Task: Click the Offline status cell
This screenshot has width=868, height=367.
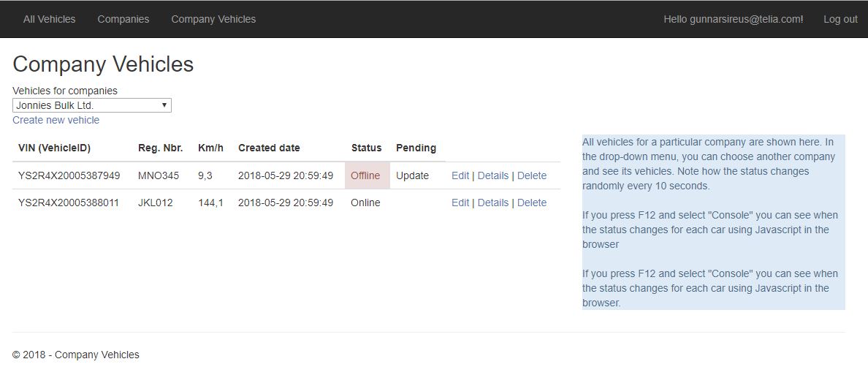Action: point(368,175)
